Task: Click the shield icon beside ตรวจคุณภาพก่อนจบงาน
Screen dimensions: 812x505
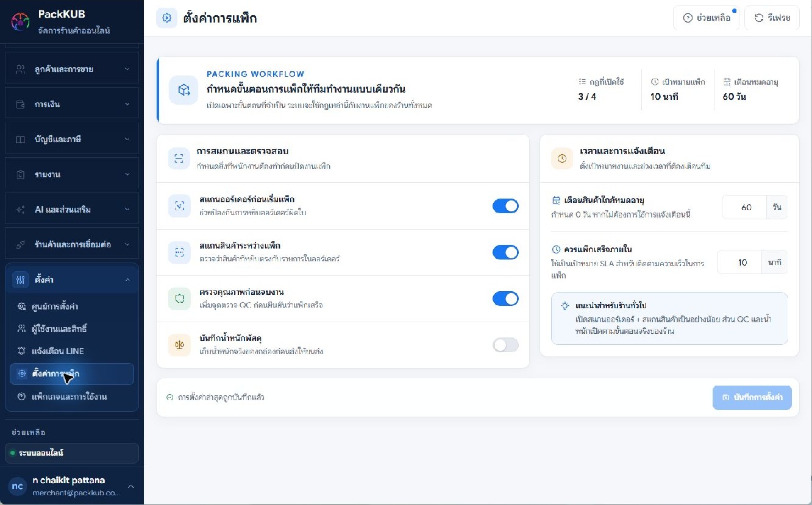Action: pyautogui.click(x=179, y=298)
